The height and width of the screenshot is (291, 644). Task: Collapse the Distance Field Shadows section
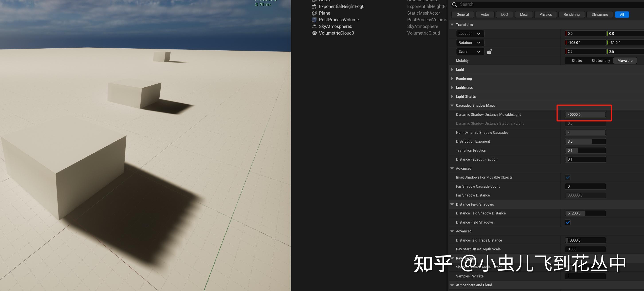point(452,204)
